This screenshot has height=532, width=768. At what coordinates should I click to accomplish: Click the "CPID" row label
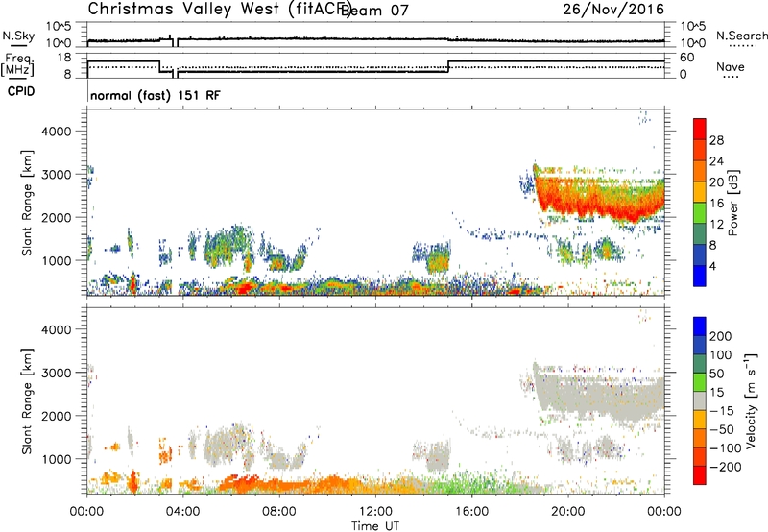(21, 91)
